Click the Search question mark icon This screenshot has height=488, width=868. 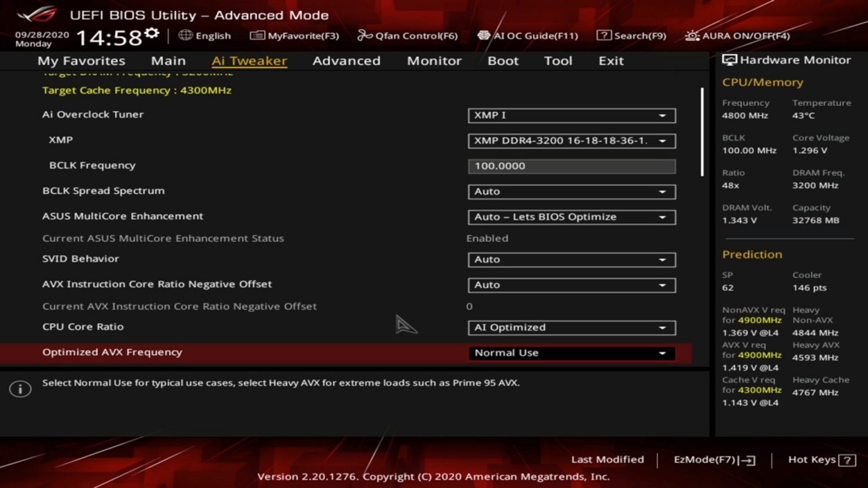(604, 36)
